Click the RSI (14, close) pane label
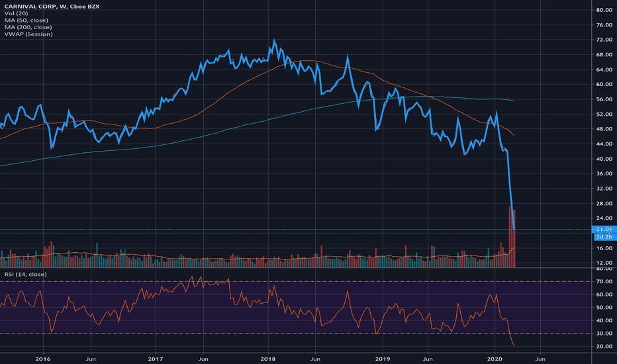The image size is (617, 364). pyautogui.click(x=26, y=274)
